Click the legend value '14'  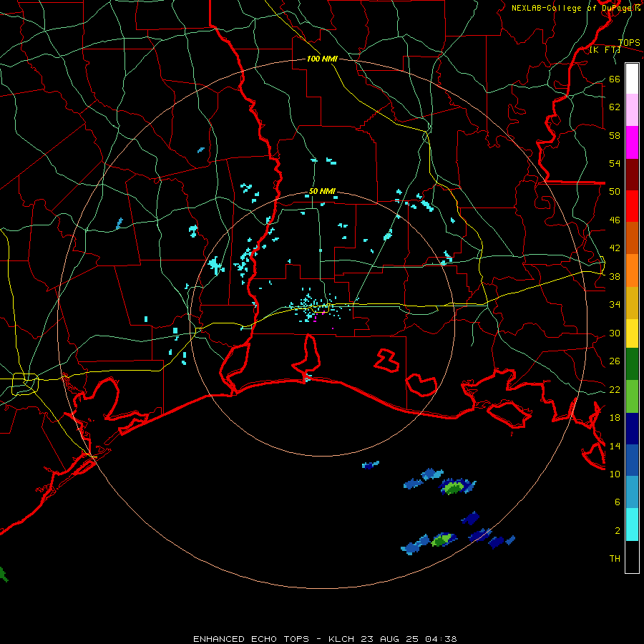(x=615, y=446)
